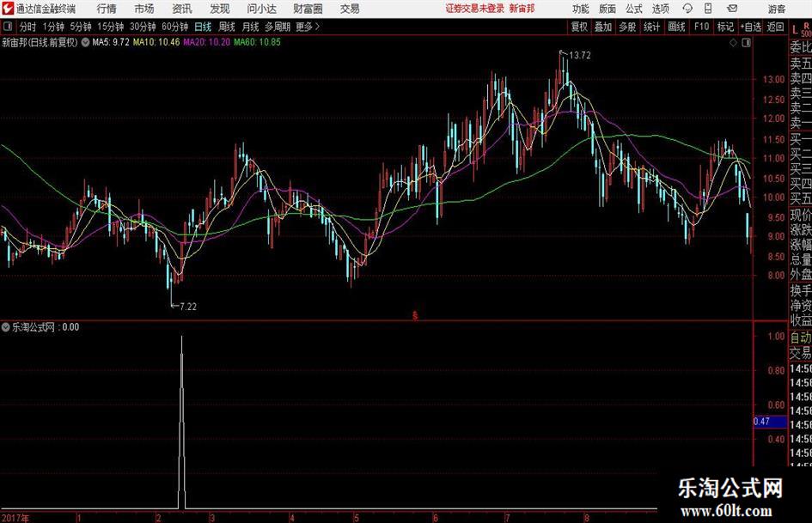
Task: Click the 叠加 overlay button
Action: coord(603,27)
